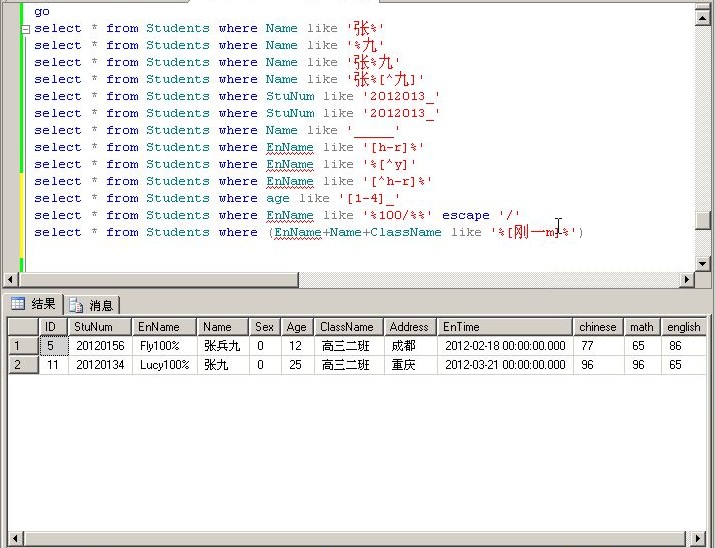Select the english column header
Viewport: 716px width, 548px height.
[x=684, y=327]
